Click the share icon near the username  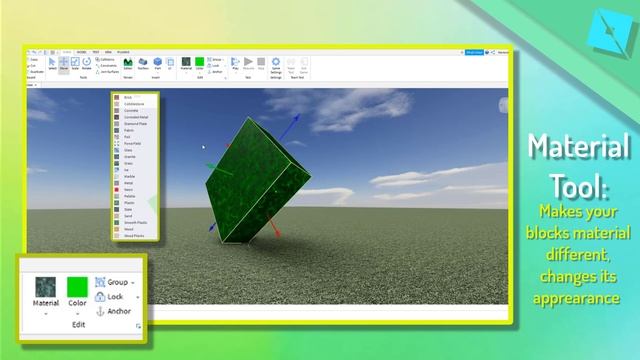click(x=493, y=52)
